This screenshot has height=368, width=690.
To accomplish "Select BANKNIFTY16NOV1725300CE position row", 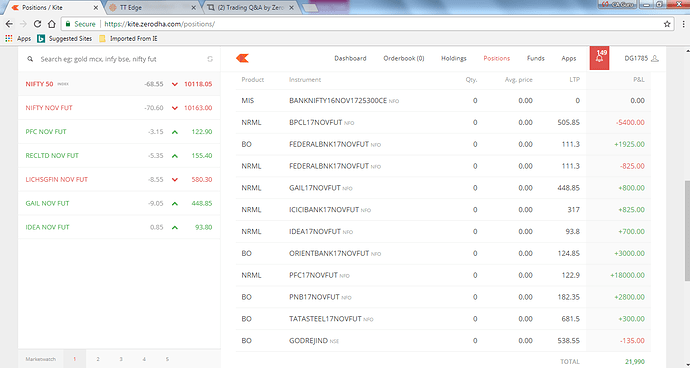I will [443, 101].
